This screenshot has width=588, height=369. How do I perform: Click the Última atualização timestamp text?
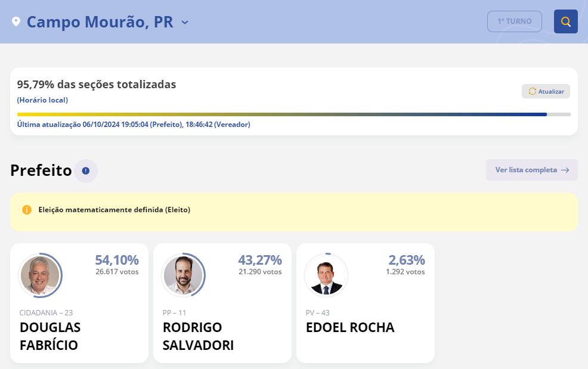[x=134, y=125]
